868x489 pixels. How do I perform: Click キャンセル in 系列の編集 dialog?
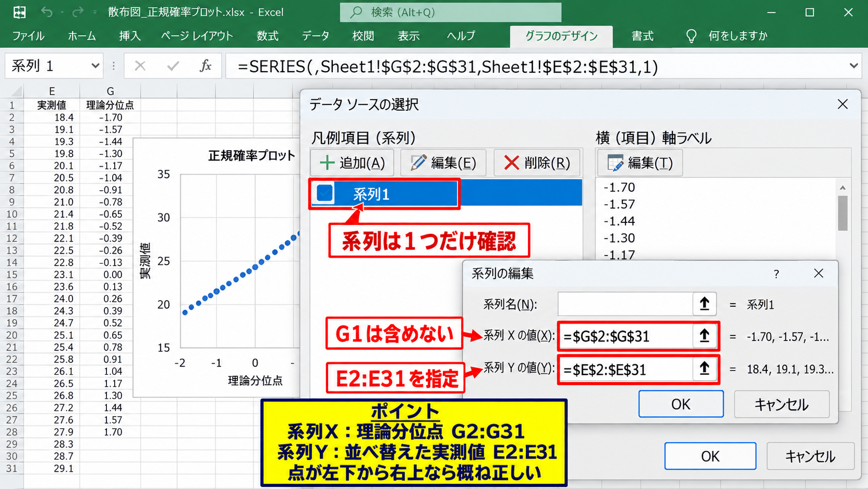click(781, 404)
